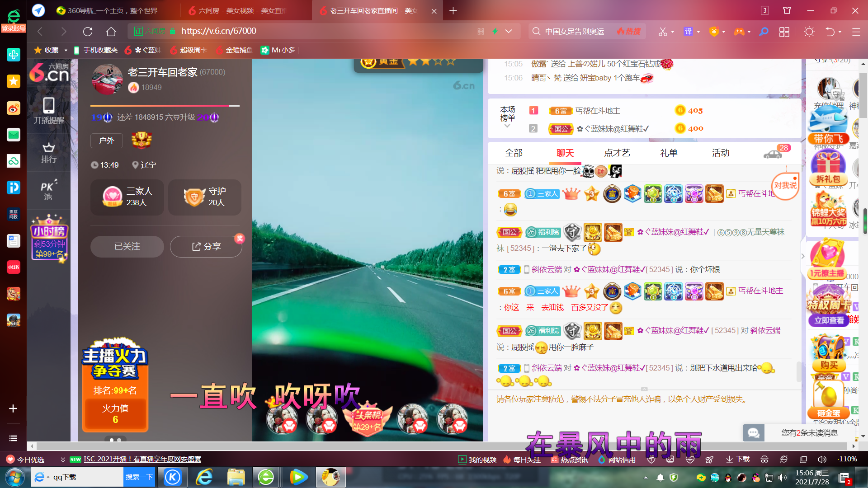Click 下载 in the status bar
Image resolution: width=868 pixels, height=488 pixels.
(x=738, y=459)
